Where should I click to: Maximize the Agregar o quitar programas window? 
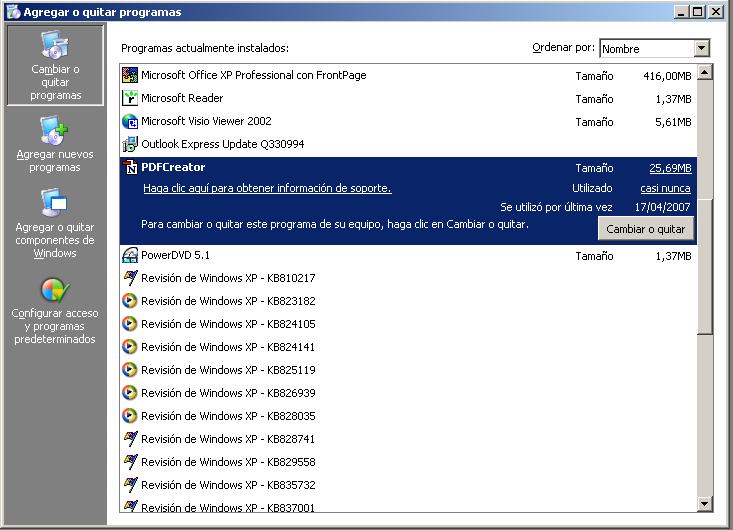(x=697, y=12)
